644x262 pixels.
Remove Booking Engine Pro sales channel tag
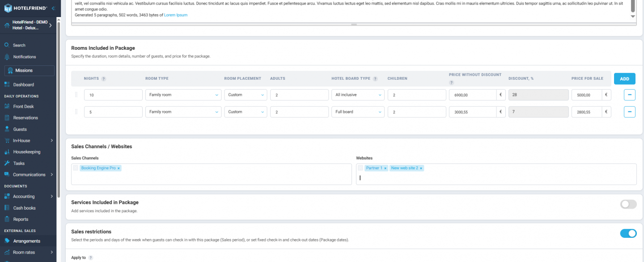click(119, 168)
